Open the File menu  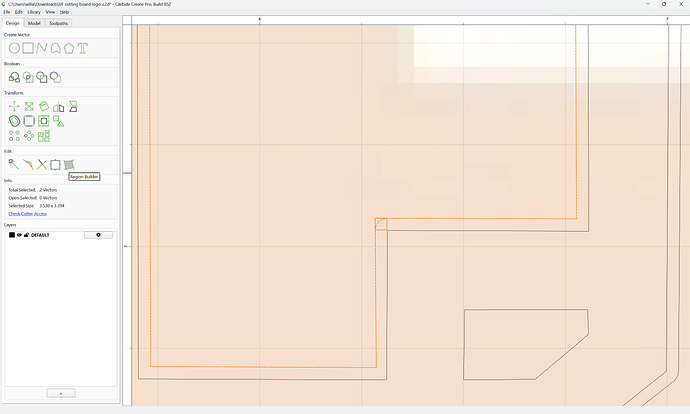(x=7, y=12)
